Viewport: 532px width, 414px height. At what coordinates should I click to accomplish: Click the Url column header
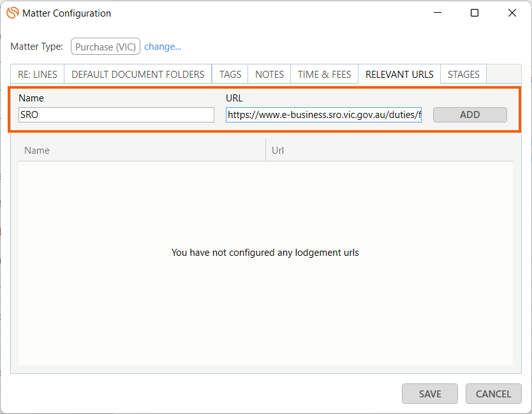389,151
